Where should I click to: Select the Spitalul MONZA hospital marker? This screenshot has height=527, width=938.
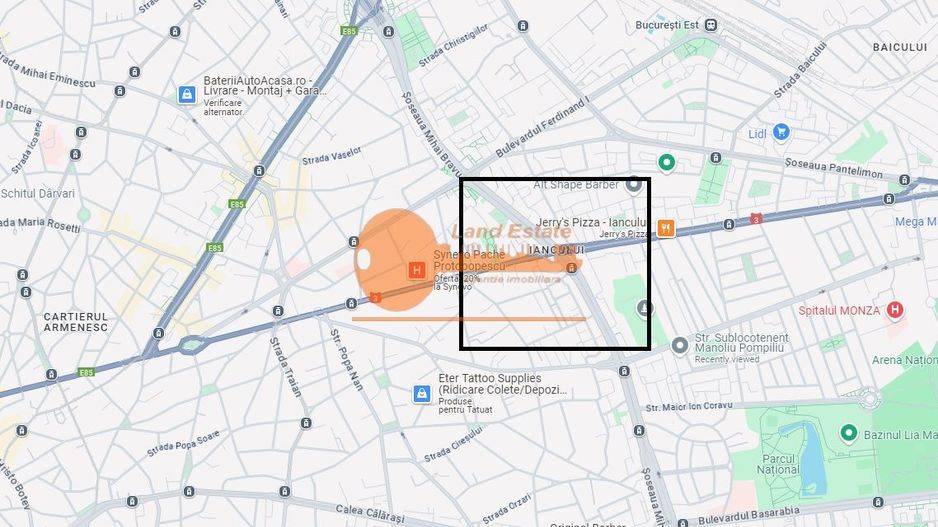[895, 310]
